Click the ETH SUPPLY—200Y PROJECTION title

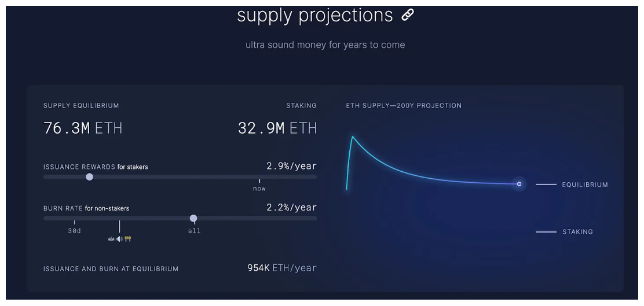tap(404, 106)
